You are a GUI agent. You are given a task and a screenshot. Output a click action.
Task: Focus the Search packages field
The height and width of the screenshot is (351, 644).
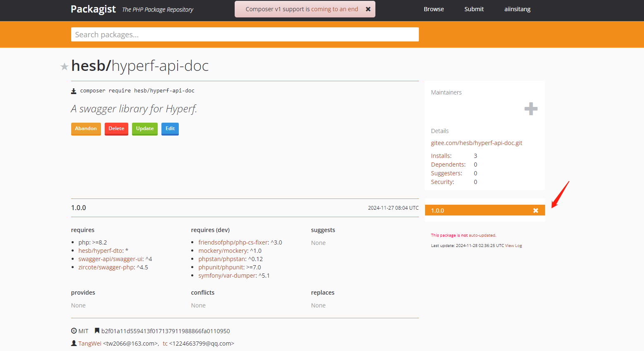245,34
